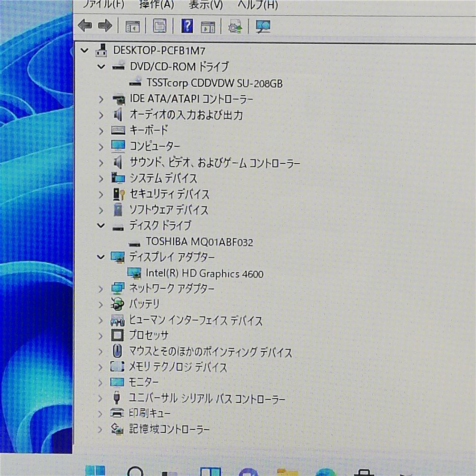The image size is (476, 476).
Task: Open File Explorer folder icon on taskbar
Action: [287, 472]
